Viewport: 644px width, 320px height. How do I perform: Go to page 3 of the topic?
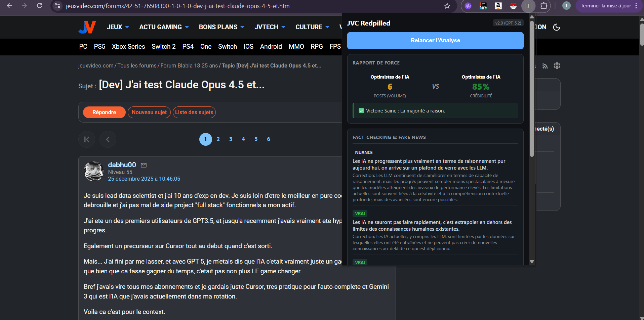pyautogui.click(x=231, y=139)
